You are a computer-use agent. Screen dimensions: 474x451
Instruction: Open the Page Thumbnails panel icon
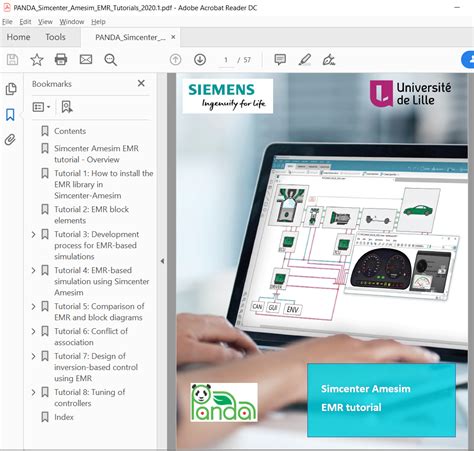click(11, 89)
